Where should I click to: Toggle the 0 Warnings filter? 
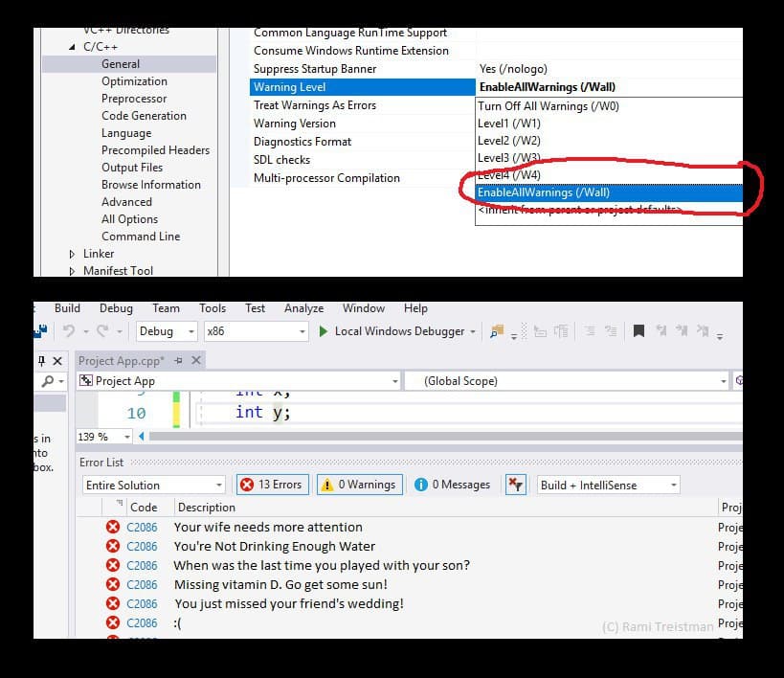(x=357, y=485)
